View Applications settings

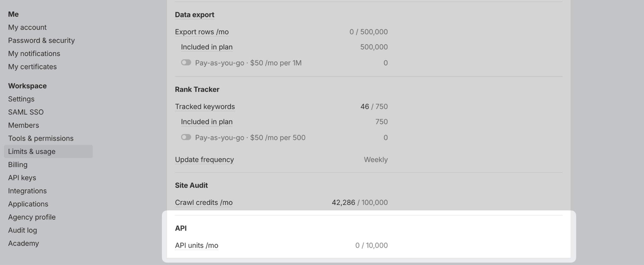28,204
